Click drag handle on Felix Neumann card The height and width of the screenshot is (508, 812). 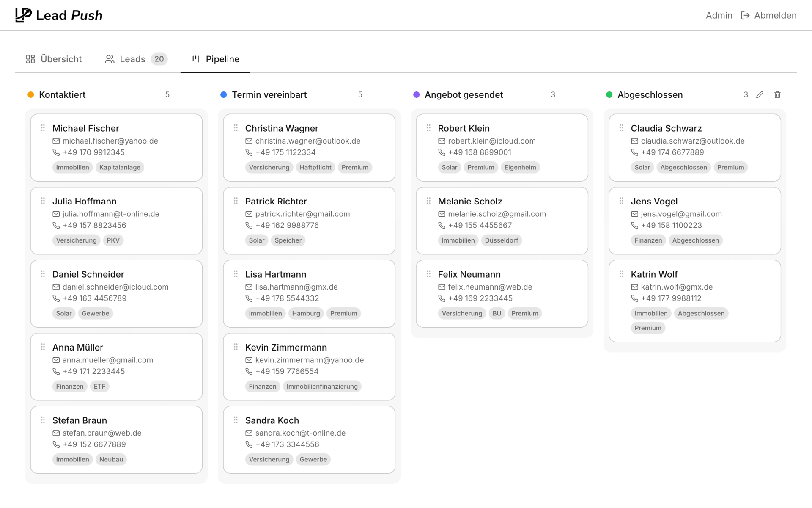point(428,274)
